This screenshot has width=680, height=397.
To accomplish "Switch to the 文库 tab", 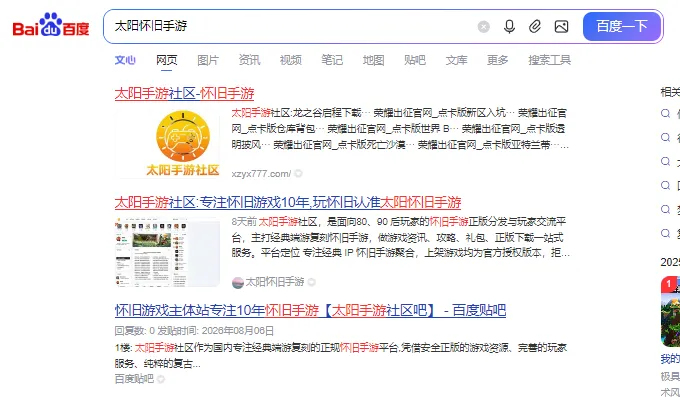I will [x=456, y=60].
